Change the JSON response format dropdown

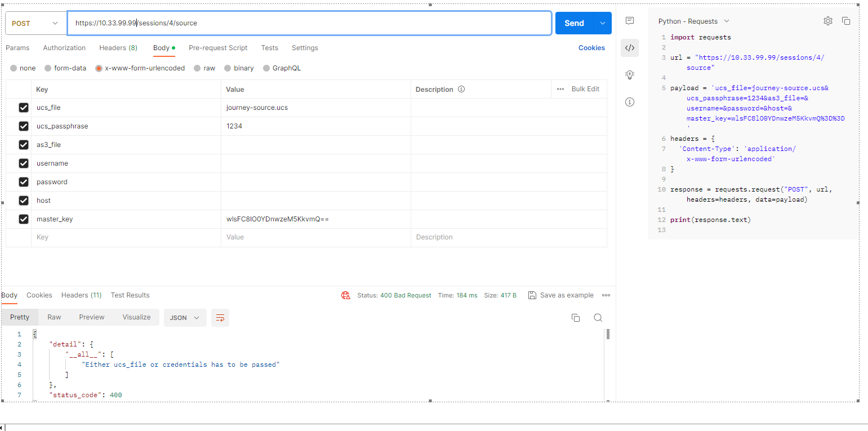185,318
